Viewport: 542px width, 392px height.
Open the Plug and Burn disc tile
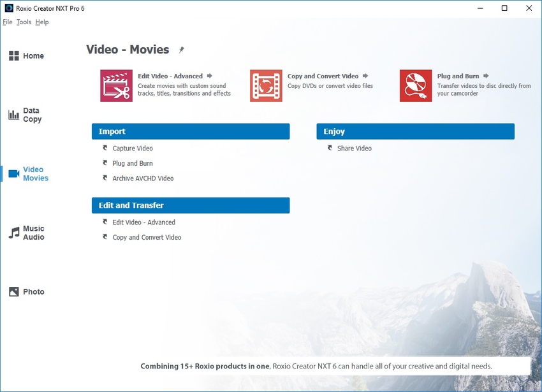[x=416, y=85]
